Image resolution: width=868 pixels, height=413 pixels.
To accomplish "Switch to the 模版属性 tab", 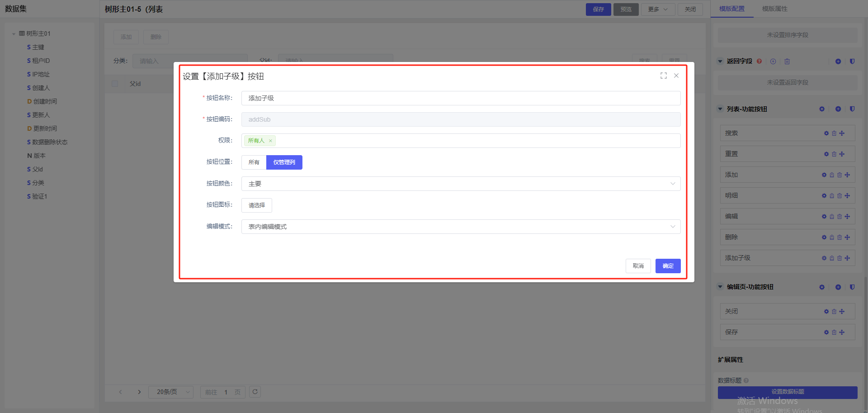I will [774, 9].
